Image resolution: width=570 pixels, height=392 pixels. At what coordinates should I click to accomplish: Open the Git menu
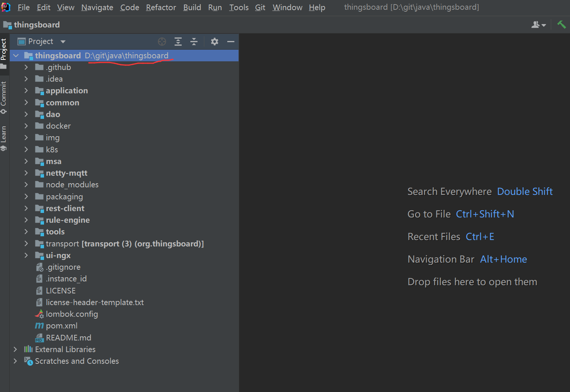260,7
